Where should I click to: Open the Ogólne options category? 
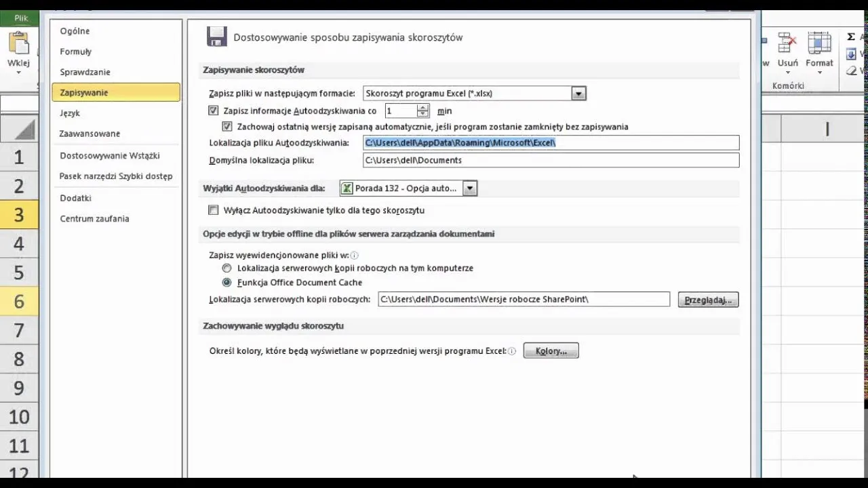pyautogui.click(x=116, y=31)
